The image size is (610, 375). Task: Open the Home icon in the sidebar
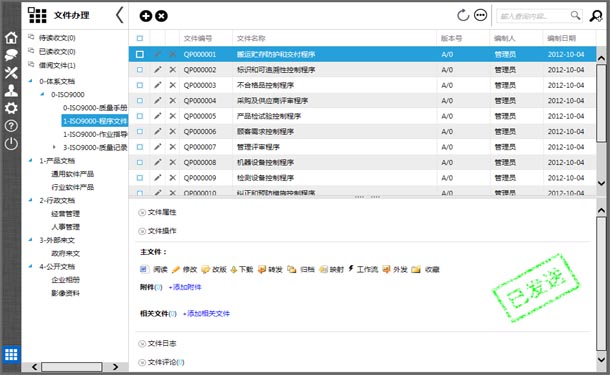pos(11,38)
